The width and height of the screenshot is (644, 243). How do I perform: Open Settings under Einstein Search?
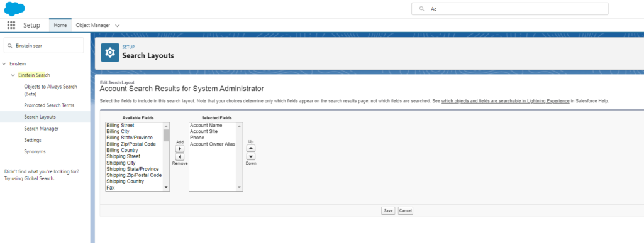tap(33, 140)
